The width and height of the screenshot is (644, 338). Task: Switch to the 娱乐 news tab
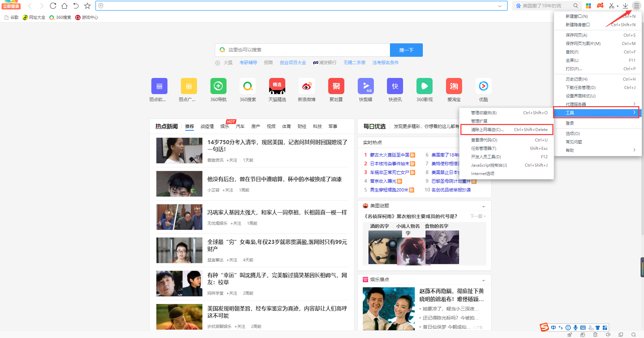pyautogui.click(x=225, y=126)
